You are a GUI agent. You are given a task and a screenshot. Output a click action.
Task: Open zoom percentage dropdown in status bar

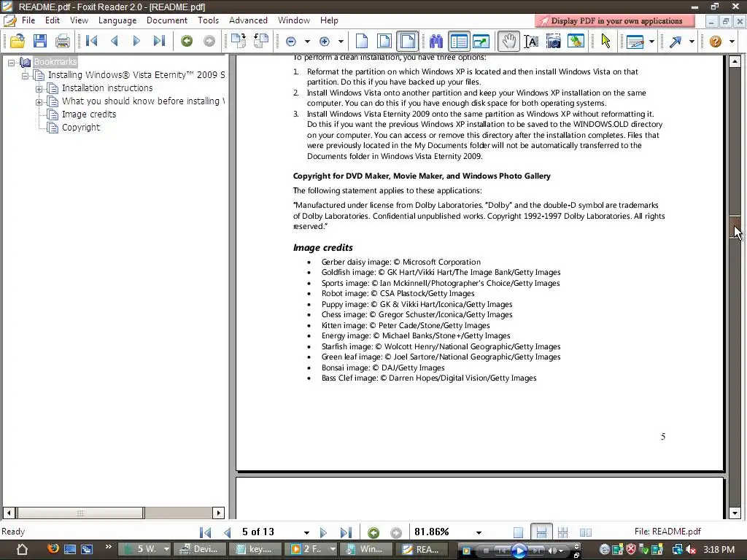click(479, 533)
